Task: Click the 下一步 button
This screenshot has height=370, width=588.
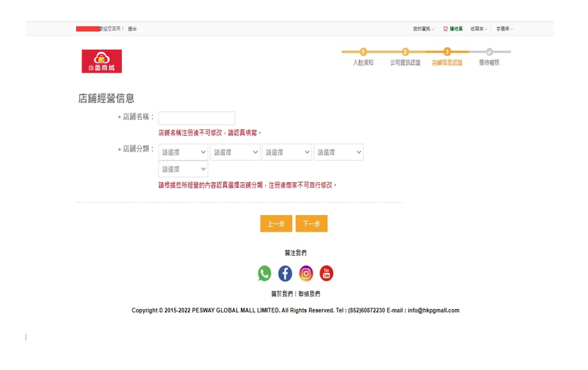Action: point(311,224)
